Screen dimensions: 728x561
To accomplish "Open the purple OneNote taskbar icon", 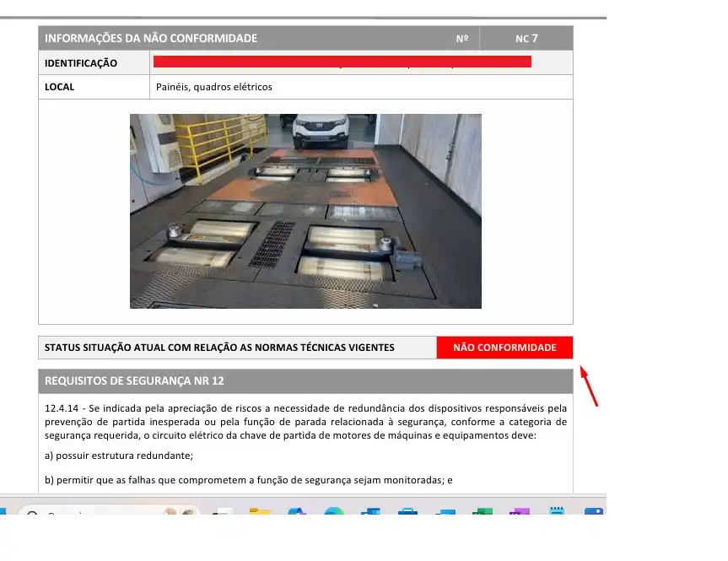I will (519, 511).
